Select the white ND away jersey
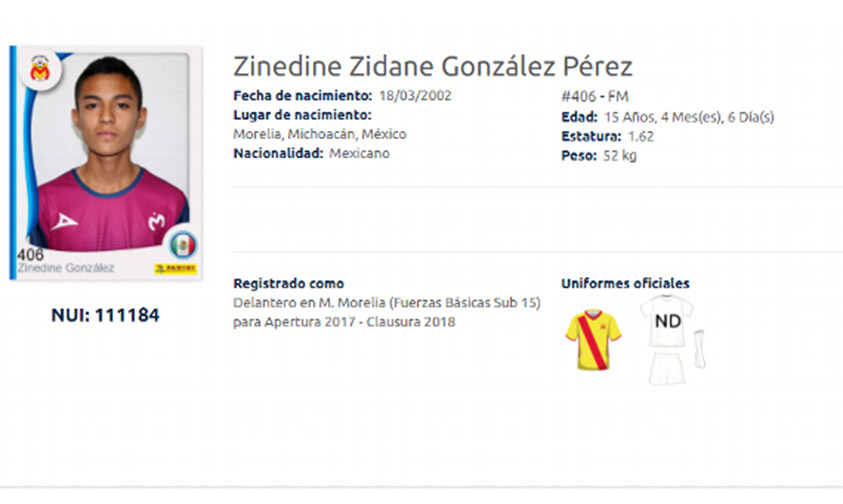Viewport: 843px width, 504px height. point(667,321)
